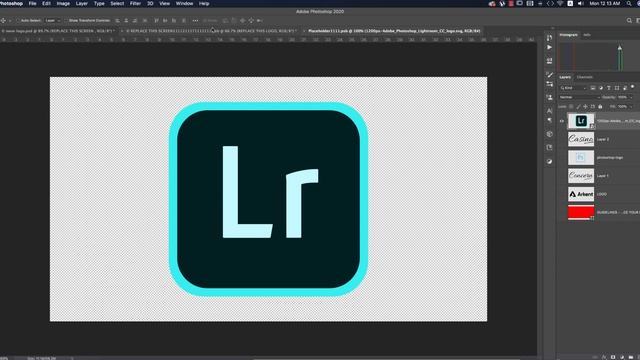Lock transparent pixels checker icon
640x360 pixels.
571,107
